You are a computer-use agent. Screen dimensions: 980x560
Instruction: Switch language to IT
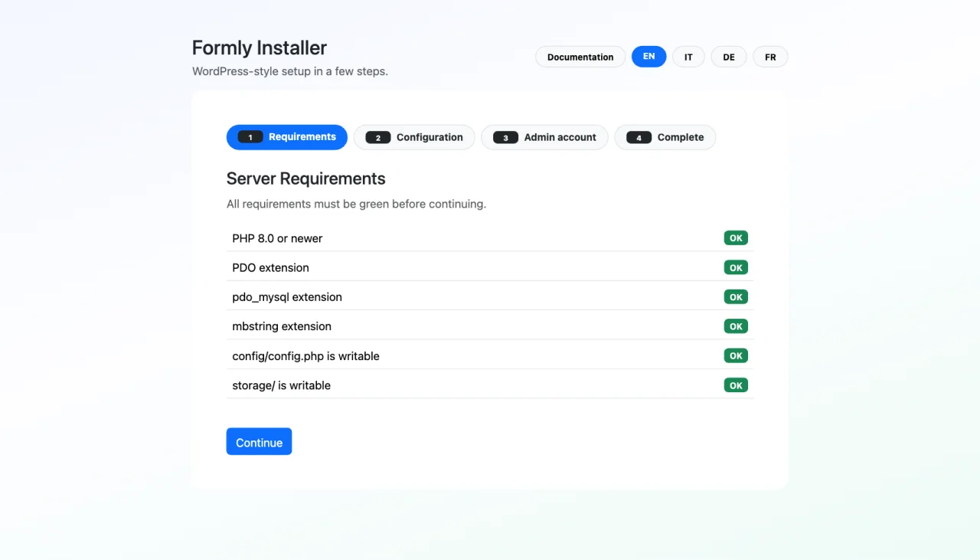(688, 57)
